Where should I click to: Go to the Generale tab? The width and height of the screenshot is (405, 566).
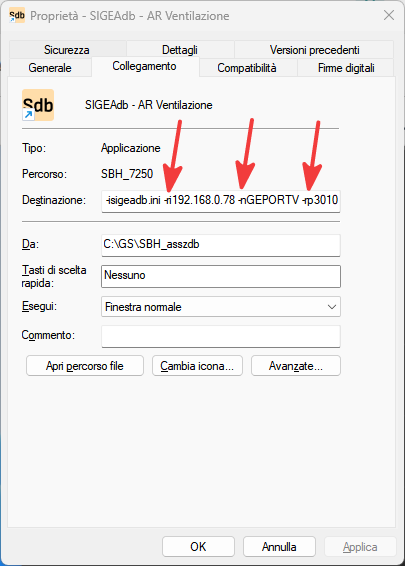[50, 68]
